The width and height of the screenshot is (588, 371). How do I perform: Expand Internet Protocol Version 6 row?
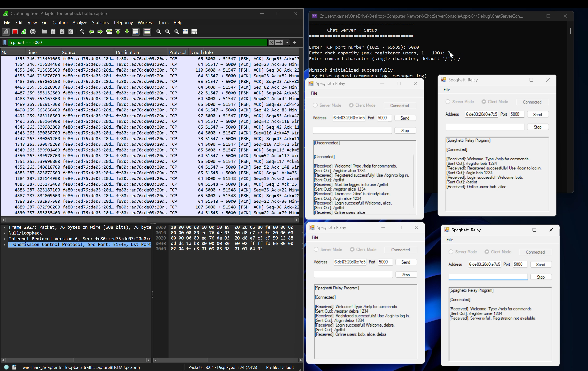pyautogui.click(x=4, y=239)
